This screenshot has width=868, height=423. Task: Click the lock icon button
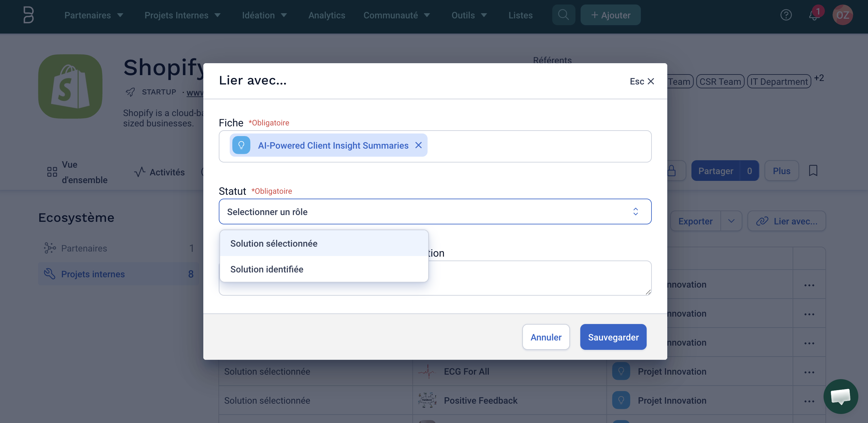(671, 171)
